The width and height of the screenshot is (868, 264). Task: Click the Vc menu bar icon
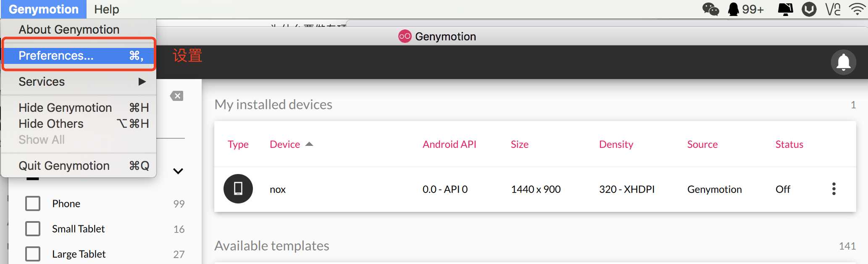click(x=833, y=9)
